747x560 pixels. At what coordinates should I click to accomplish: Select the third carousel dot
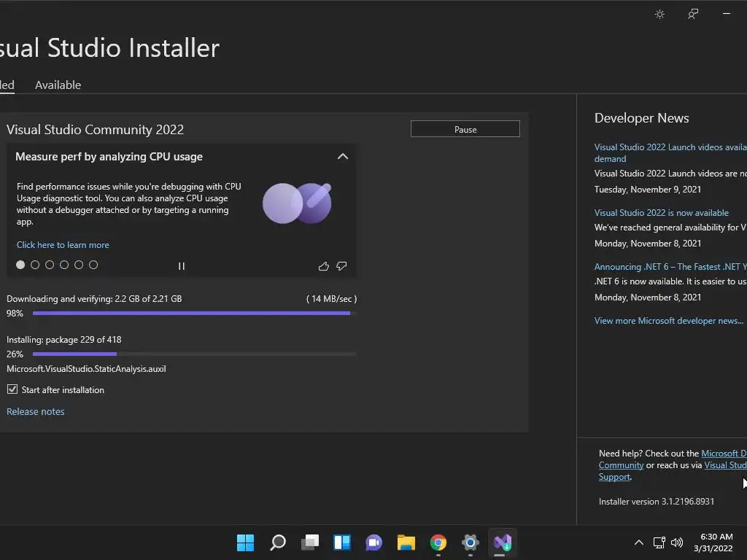point(50,265)
